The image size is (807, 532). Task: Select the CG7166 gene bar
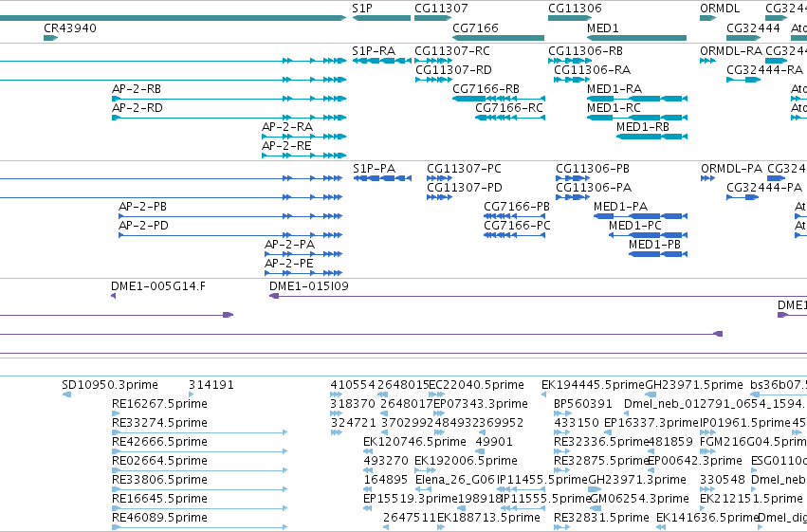[x=498, y=38]
